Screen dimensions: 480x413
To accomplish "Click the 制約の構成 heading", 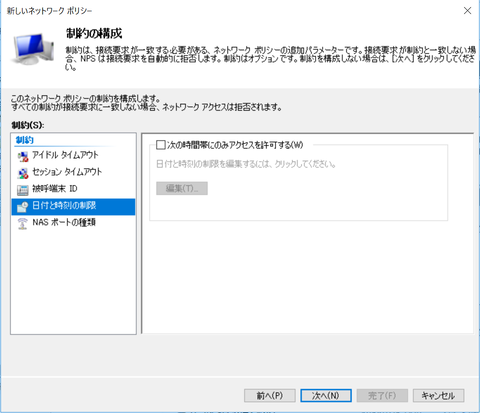I will click(94, 33).
